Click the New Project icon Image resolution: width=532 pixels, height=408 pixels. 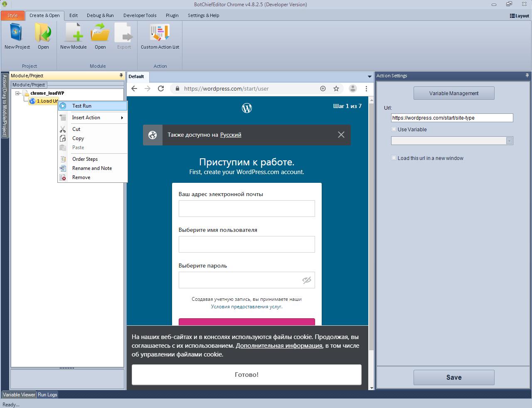coord(17,33)
